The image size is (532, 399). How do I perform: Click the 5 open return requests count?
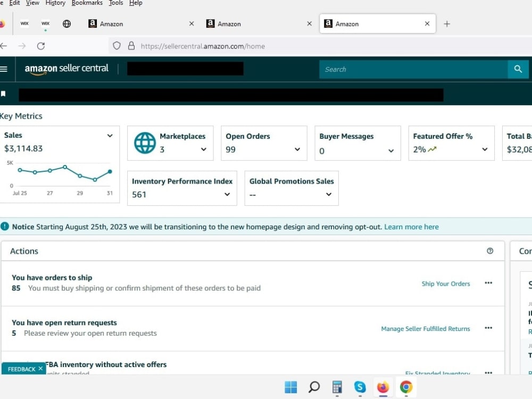click(x=14, y=333)
